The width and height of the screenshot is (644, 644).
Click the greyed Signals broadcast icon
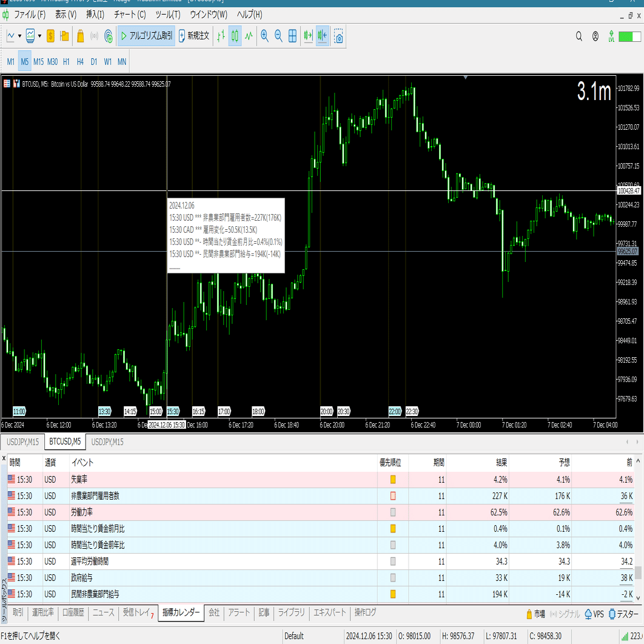pos(95,36)
